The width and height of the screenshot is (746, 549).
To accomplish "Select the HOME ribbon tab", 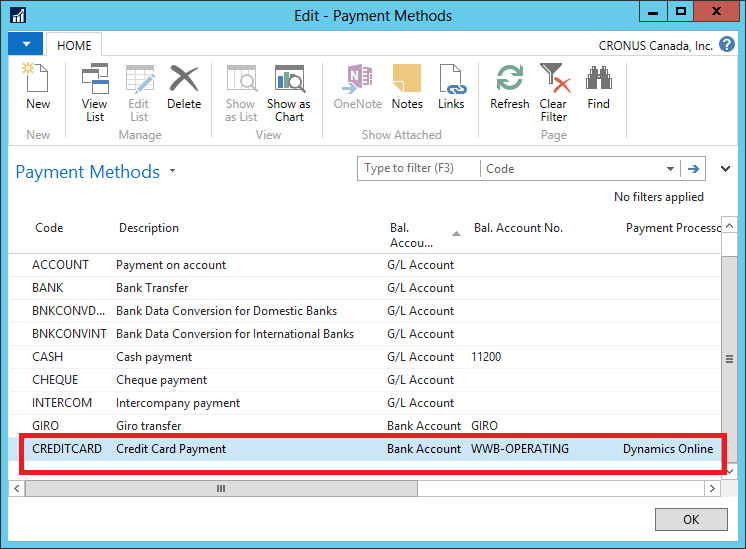I will click(74, 45).
